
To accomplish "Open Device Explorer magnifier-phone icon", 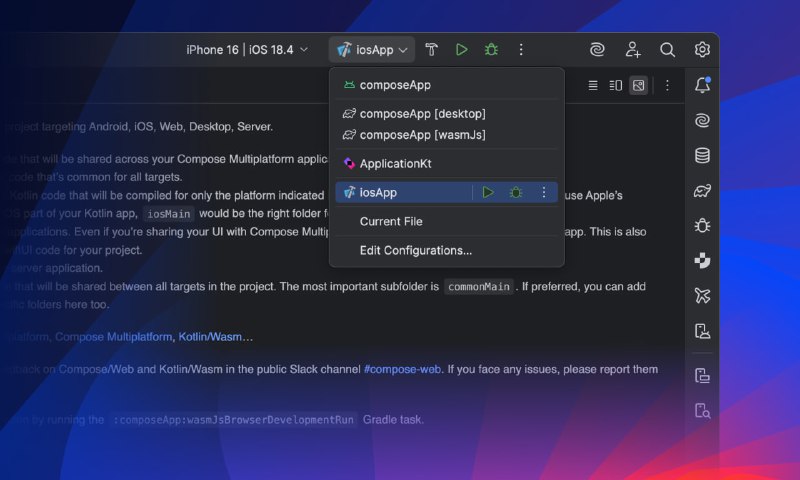I will pyautogui.click(x=703, y=411).
